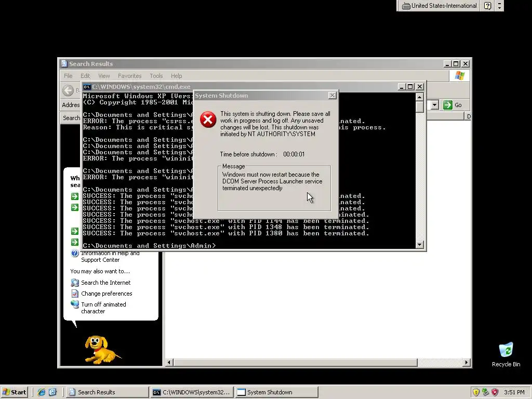Click svchost.exe PID 1380 terminated line
This screenshot has height=399, width=532.
pos(226,233)
